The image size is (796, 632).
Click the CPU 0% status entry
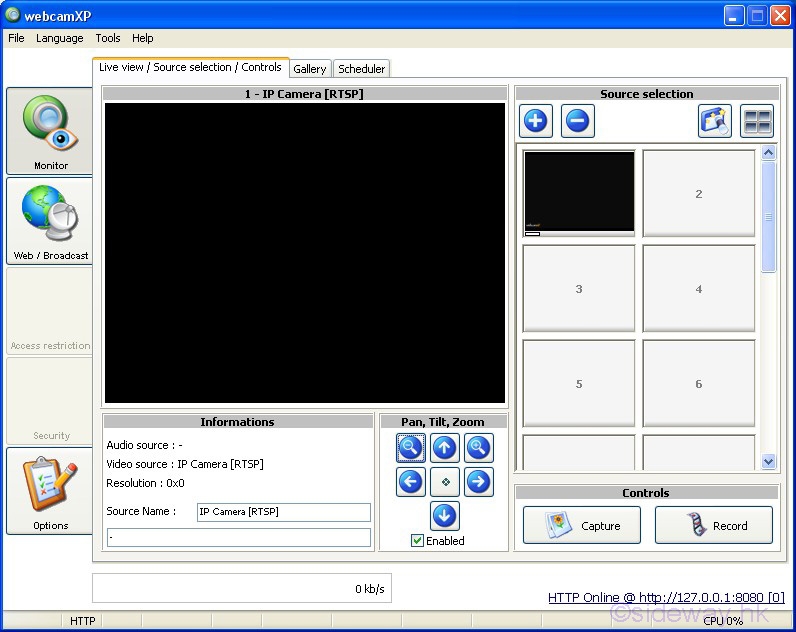(x=723, y=621)
